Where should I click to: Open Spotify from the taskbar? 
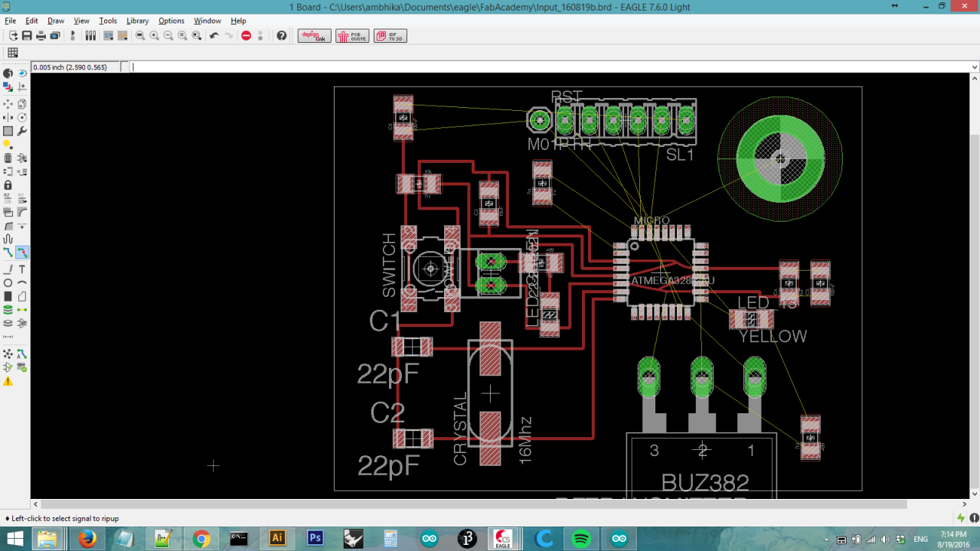(x=581, y=539)
